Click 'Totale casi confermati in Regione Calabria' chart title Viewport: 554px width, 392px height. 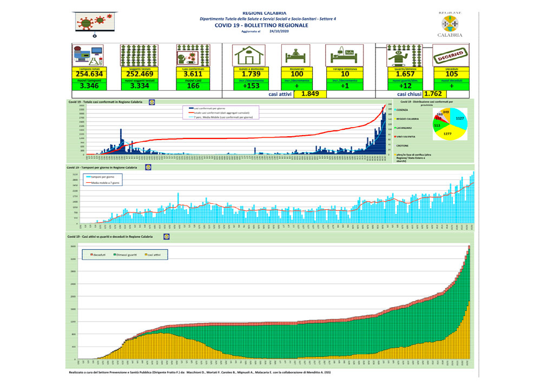click(x=105, y=102)
